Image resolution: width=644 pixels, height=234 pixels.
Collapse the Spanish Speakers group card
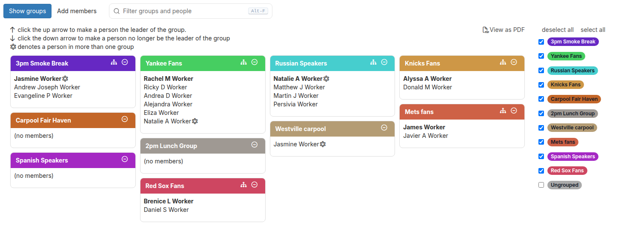pyautogui.click(x=125, y=159)
